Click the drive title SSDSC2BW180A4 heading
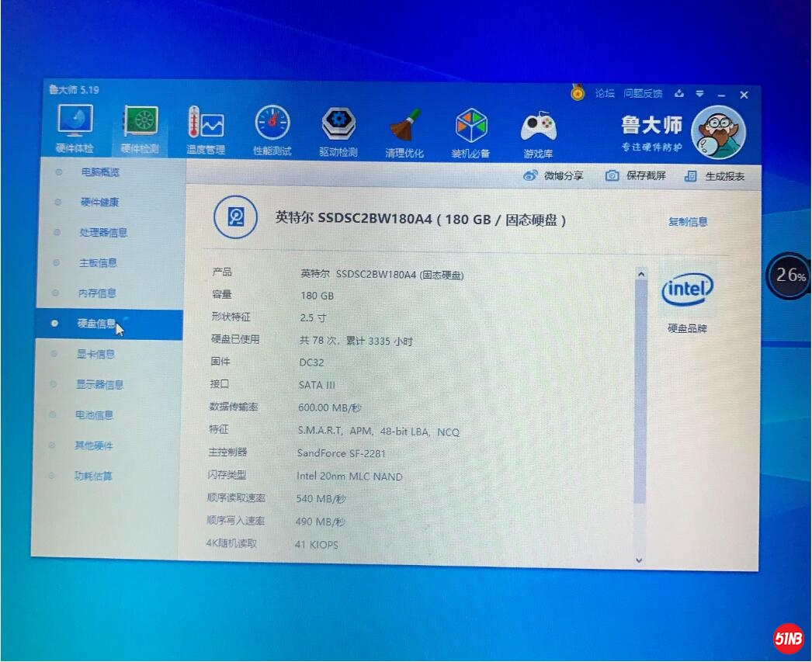The image size is (812, 662). pyautogui.click(x=421, y=220)
